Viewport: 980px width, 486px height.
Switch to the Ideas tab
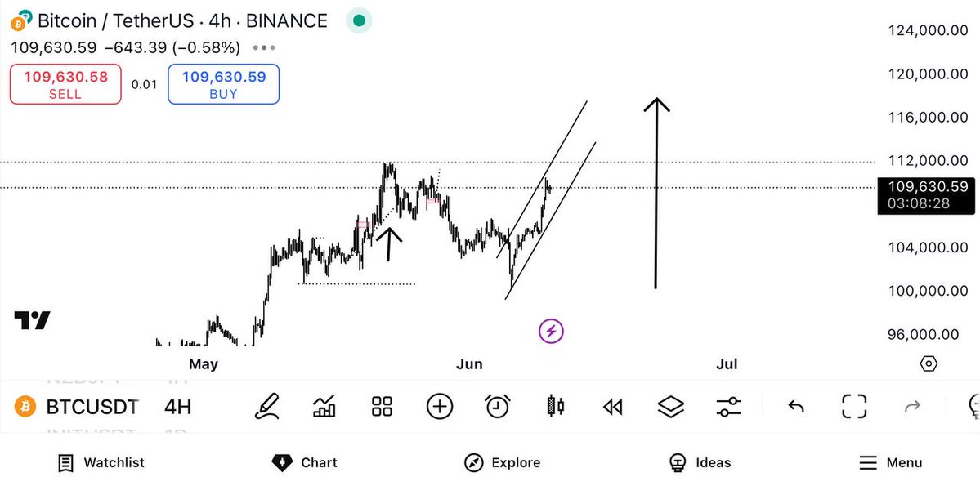[700, 463]
